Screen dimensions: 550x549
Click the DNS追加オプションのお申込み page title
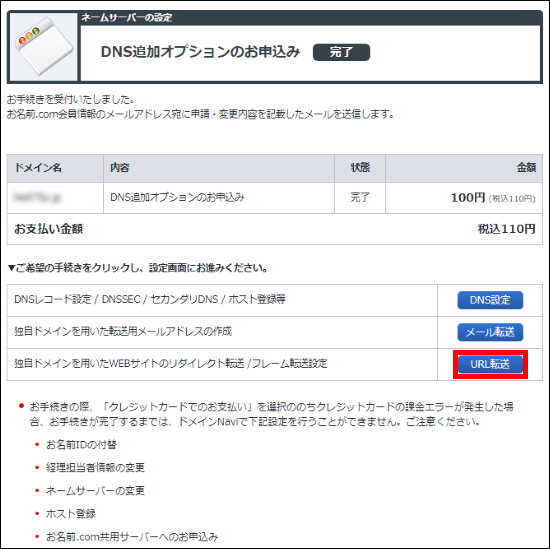200,52
